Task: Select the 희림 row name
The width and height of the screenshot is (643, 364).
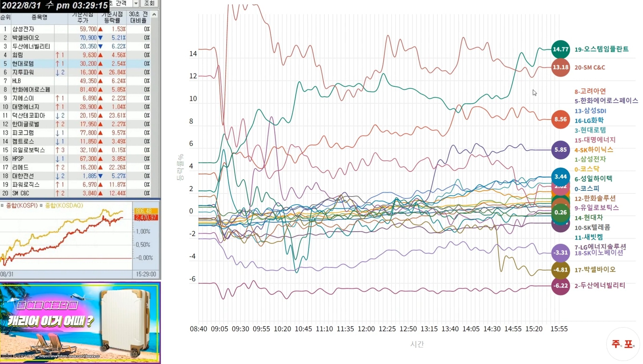Action: (x=18, y=55)
